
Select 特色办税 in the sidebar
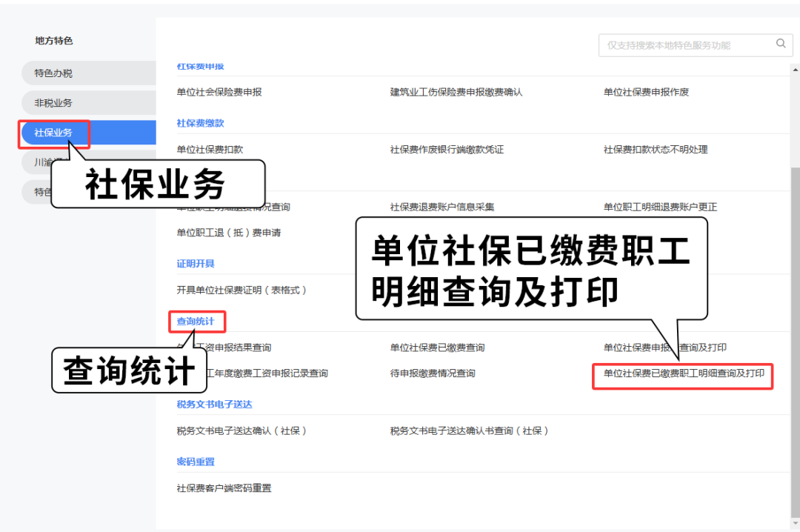[x=53, y=73]
